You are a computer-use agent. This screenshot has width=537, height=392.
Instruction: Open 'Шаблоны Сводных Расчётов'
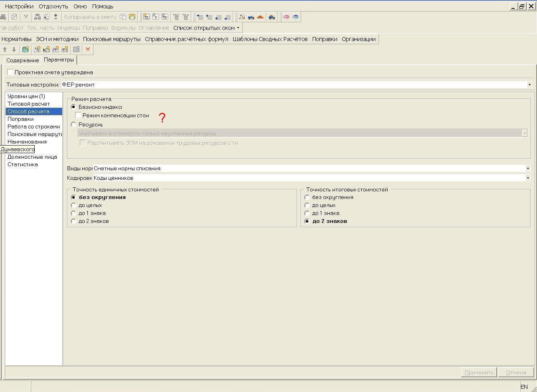coord(270,39)
